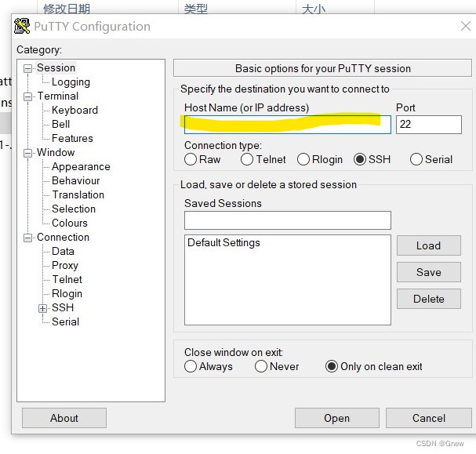This screenshot has height=454, width=476.
Task: Close the PuTTY Configuration window
Action: (x=466, y=26)
